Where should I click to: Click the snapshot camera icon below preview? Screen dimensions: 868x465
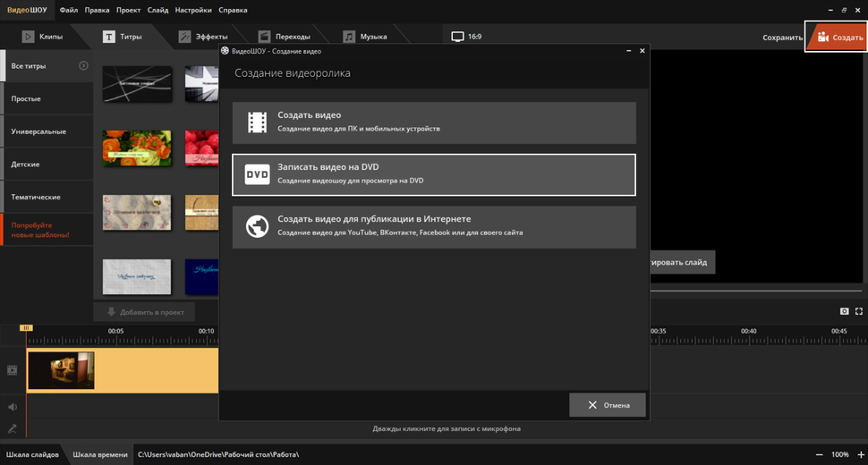pos(844,311)
